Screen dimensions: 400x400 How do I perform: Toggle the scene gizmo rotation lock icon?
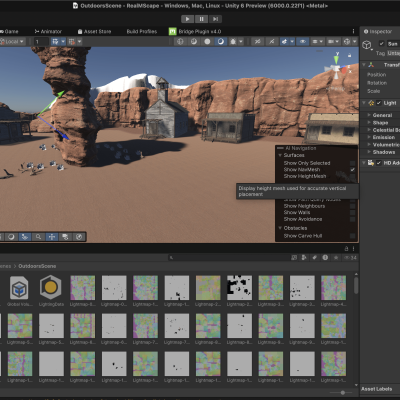point(350,55)
